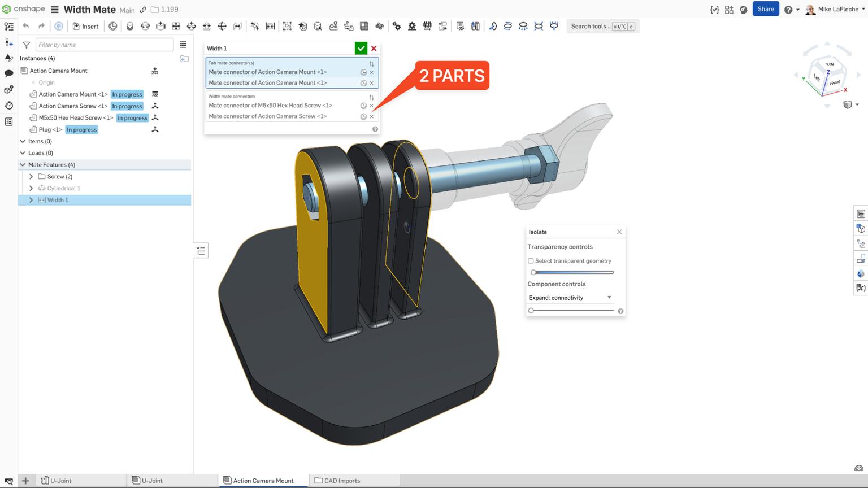Click the Share button
The image size is (868, 488).
tap(766, 8)
